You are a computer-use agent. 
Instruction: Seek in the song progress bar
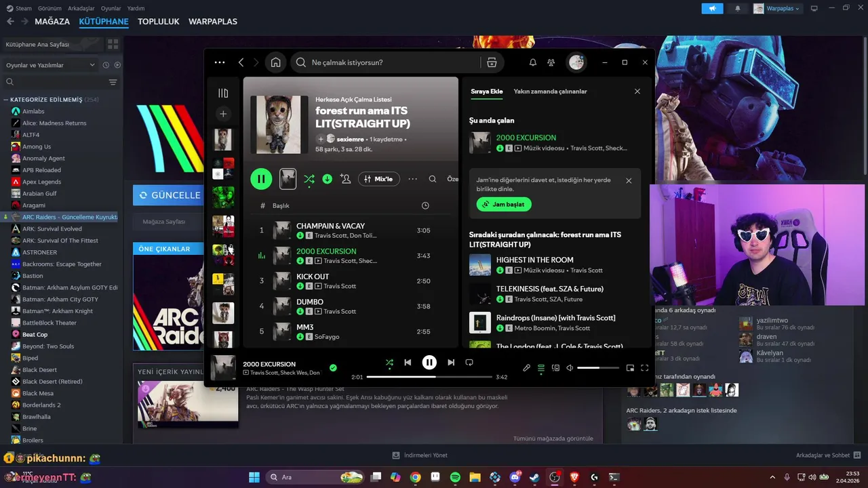pyautogui.click(x=429, y=377)
